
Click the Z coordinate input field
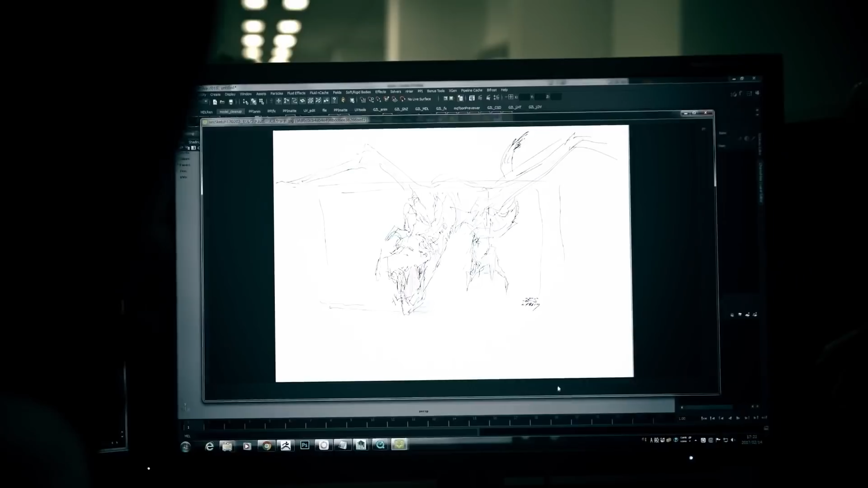tap(556, 97)
